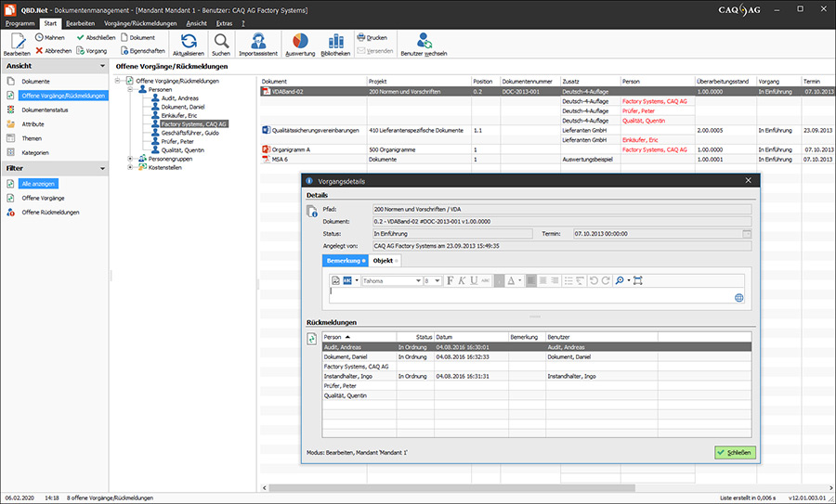Apply the Offene Vorgänge filter

pyautogui.click(x=43, y=199)
